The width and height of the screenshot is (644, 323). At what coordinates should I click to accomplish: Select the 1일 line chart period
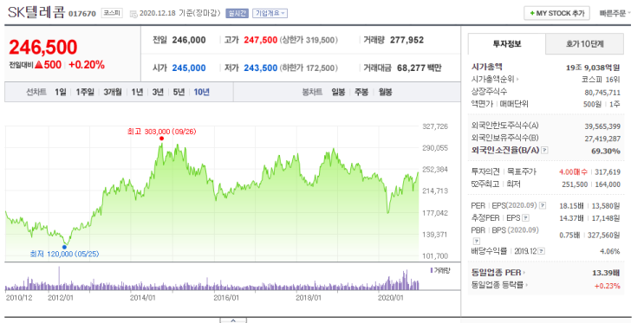click(61, 93)
